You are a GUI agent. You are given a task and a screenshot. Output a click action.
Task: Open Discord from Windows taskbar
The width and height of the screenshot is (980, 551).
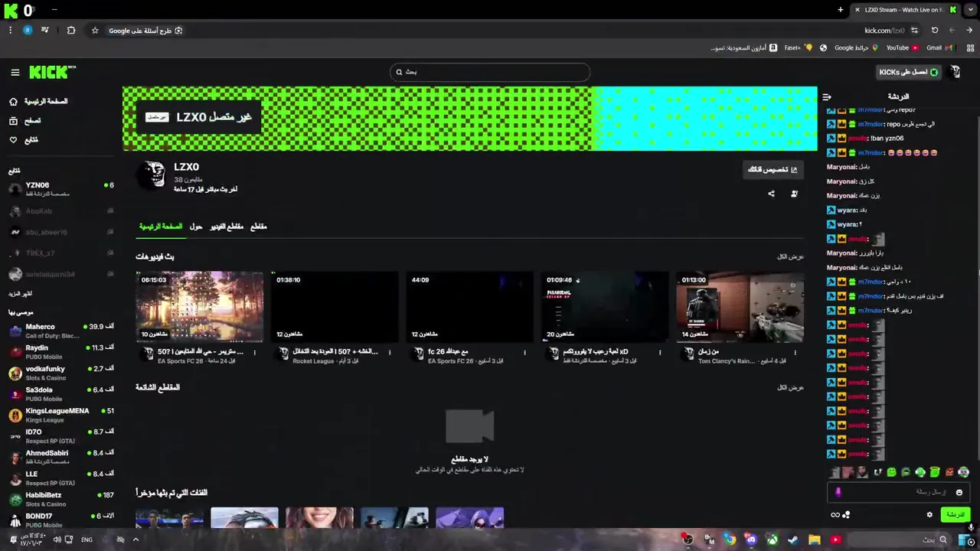[x=751, y=540]
